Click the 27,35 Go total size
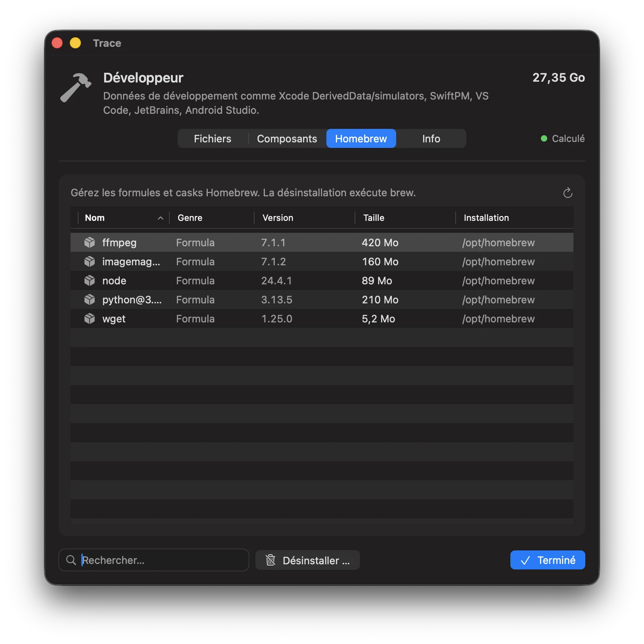Viewport: 644px width, 644px height. pos(558,77)
